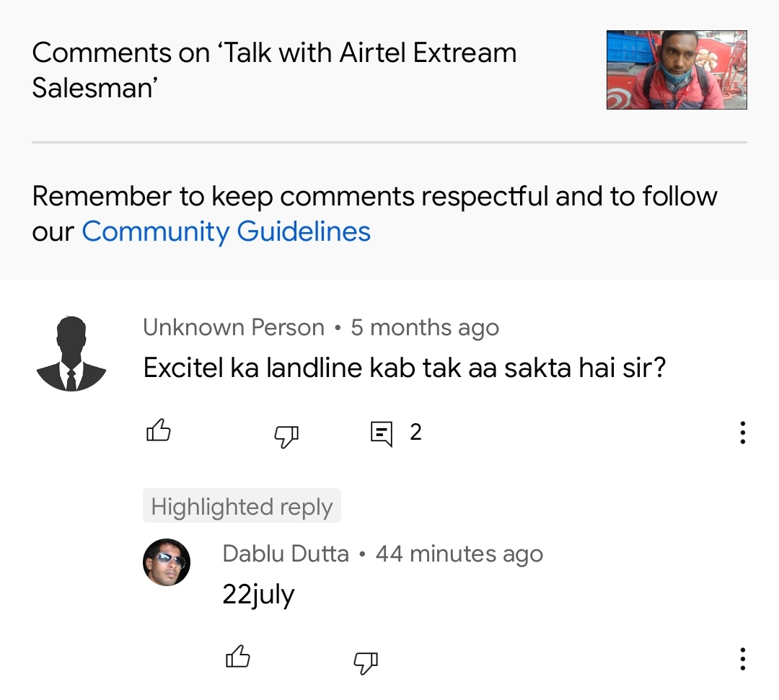Open the Unknown Person channel name
The width and height of the screenshot is (779, 700).
tap(234, 327)
